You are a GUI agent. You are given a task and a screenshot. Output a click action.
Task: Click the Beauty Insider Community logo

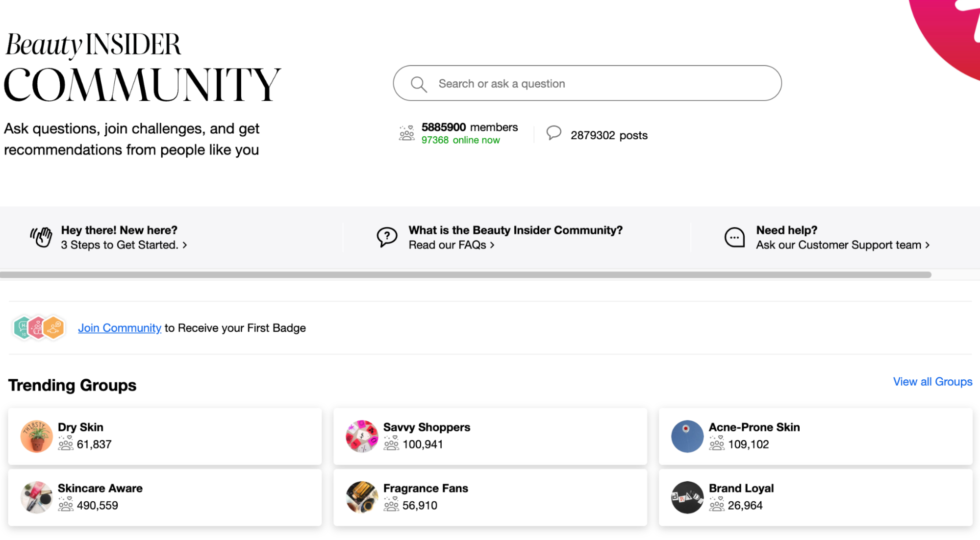pyautogui.click(x=142, y=67)
